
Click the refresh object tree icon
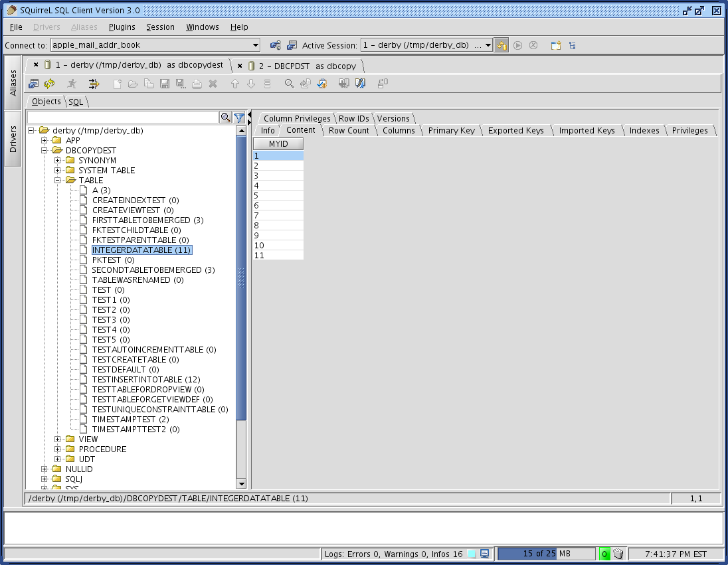[x=49, y=83]
